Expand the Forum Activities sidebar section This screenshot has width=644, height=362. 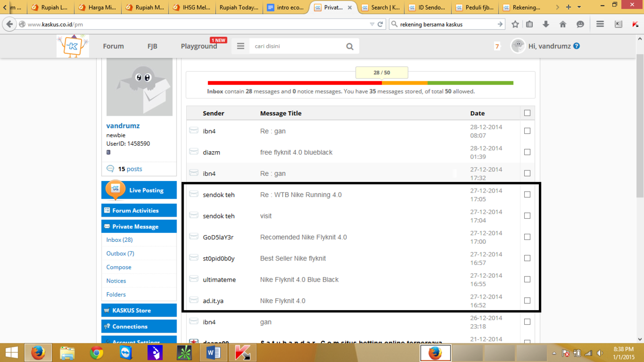pos(139,210)
